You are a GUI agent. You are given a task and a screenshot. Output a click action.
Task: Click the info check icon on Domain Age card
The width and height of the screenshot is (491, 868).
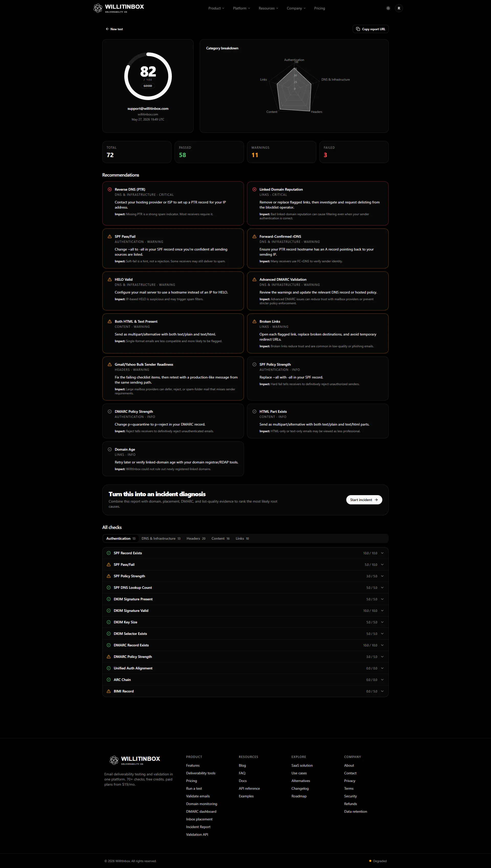click(x=110, y=449)
